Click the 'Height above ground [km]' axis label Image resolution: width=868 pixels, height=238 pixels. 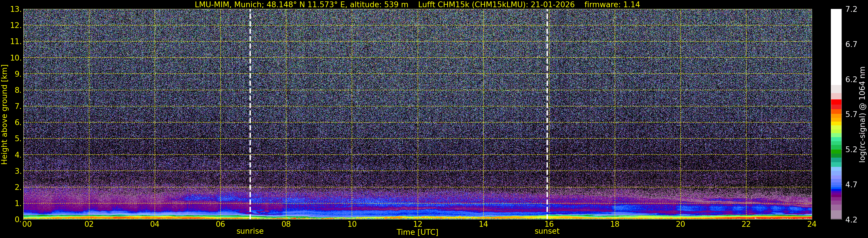coord(4,115)
